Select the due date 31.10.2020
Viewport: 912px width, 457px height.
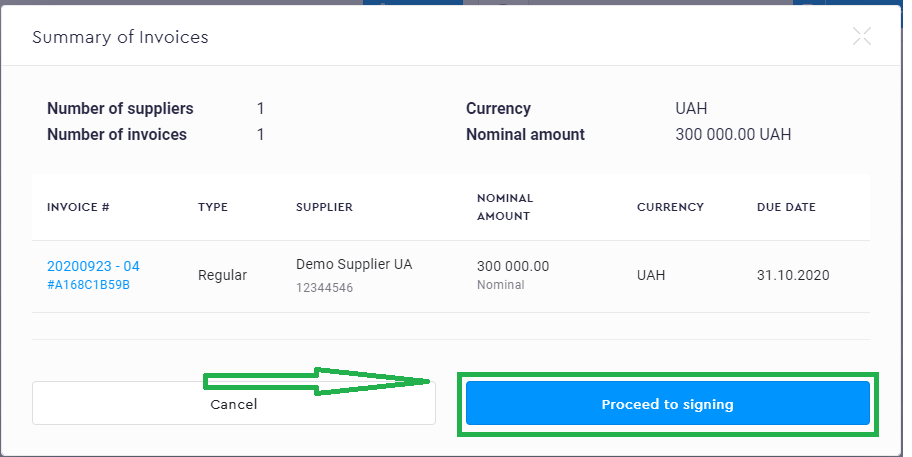793,275
